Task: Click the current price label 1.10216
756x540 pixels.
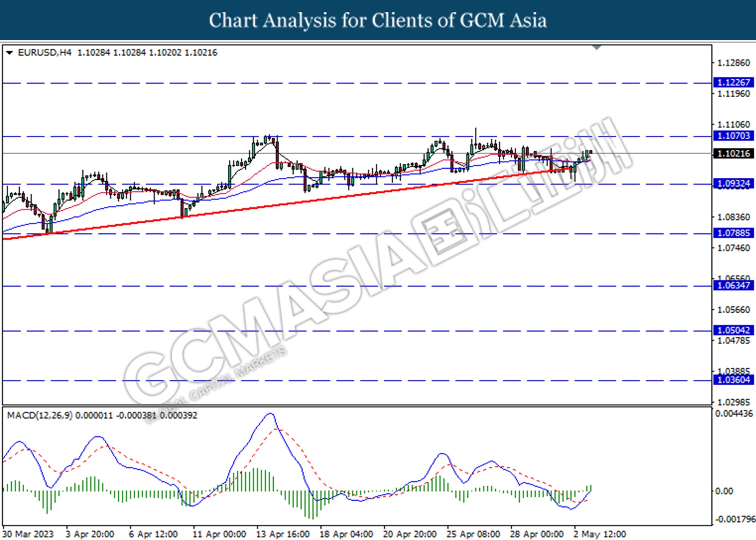Action: pos(733,153)
